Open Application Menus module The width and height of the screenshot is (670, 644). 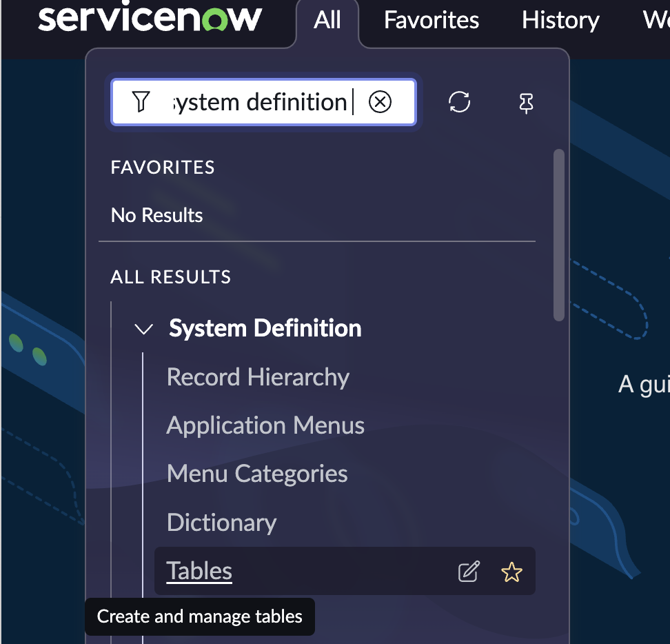point(265,425)
